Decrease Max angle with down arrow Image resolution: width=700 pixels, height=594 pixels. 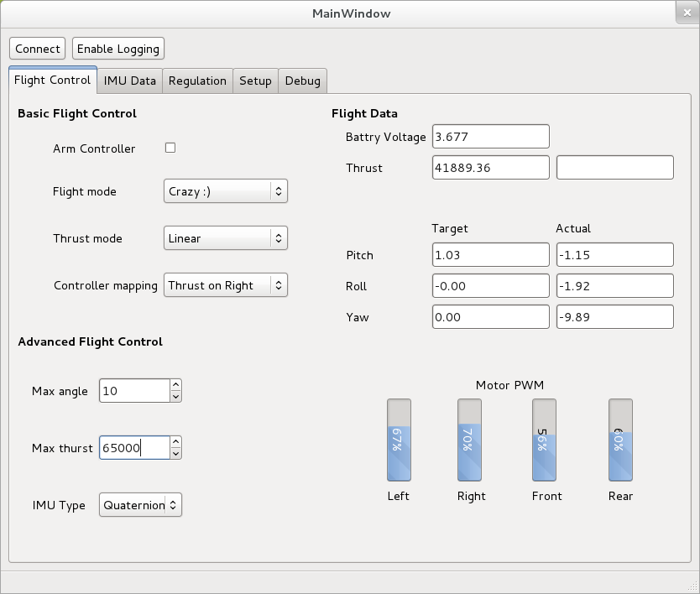(x=176, y=397)
